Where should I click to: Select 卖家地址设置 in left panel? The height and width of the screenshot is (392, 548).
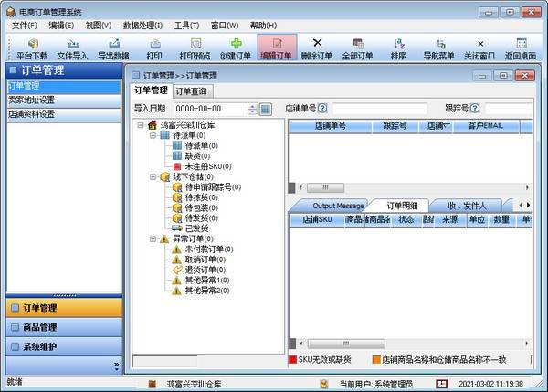click(x=32, y=101)
